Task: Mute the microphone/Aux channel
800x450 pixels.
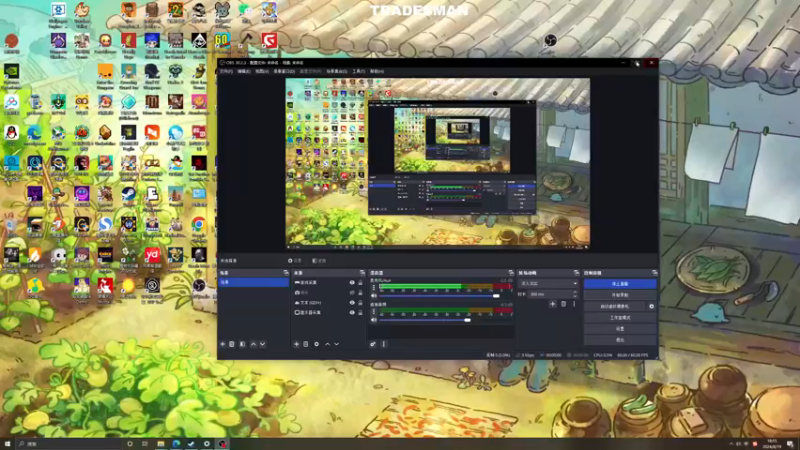Action: [x=374, y=296]
